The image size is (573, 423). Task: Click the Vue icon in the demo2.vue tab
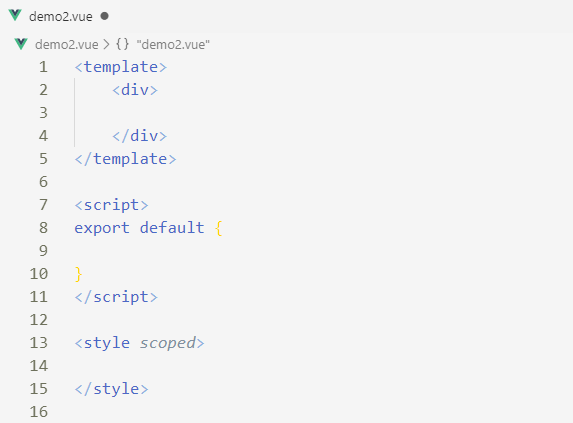pyautogui.click(x=15, y=16)
